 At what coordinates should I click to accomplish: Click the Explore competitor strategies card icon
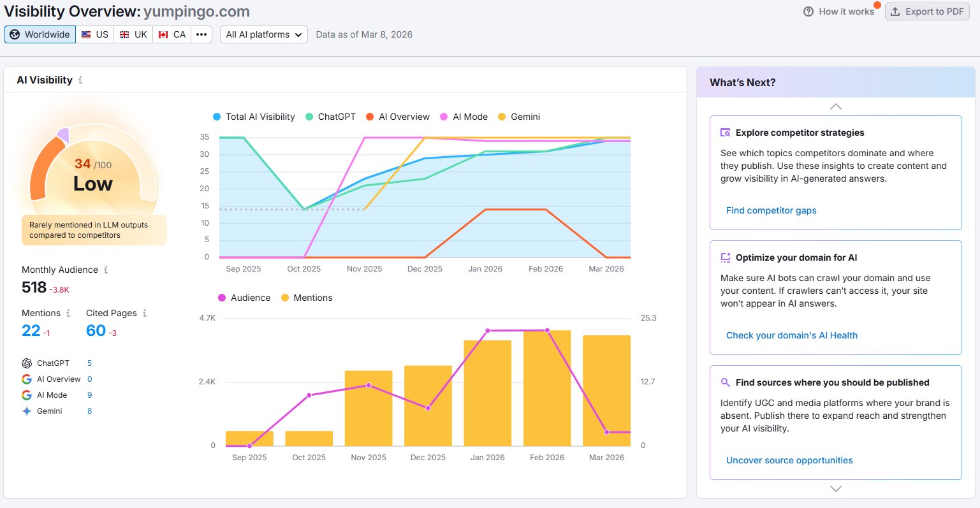[726, 133]
